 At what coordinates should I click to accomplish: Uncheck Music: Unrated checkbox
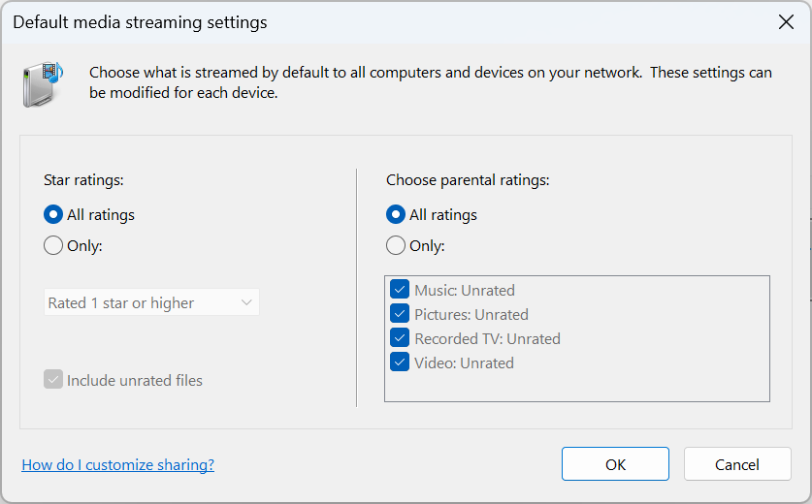[x=400, y=290]
